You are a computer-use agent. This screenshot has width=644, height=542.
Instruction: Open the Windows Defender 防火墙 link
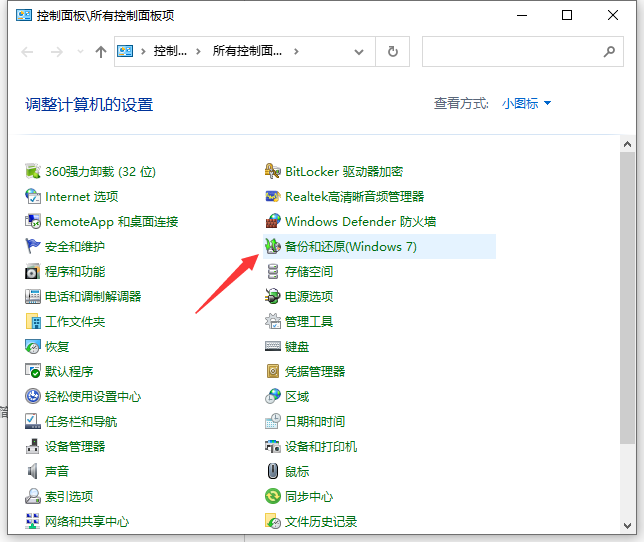(361, 222)
